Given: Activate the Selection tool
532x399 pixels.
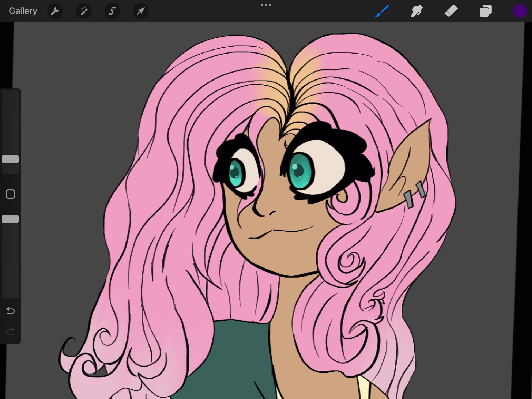Looking at the screenshot, I should pyautogui.click(x=112, y=11).
